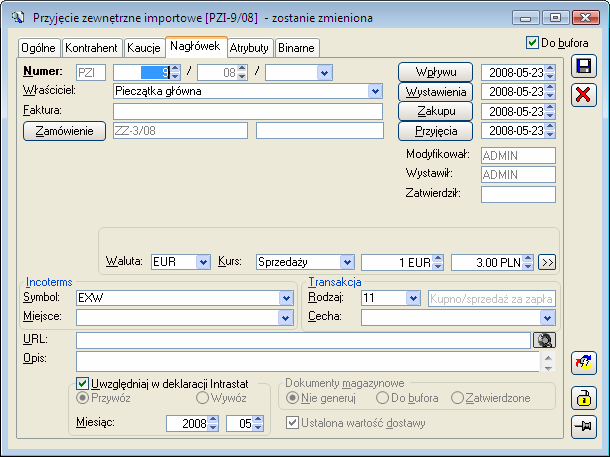The width and height of the screenshot is (610, 457).
Task: Switch to the Kontrahent tab
Action: [91, 48]
